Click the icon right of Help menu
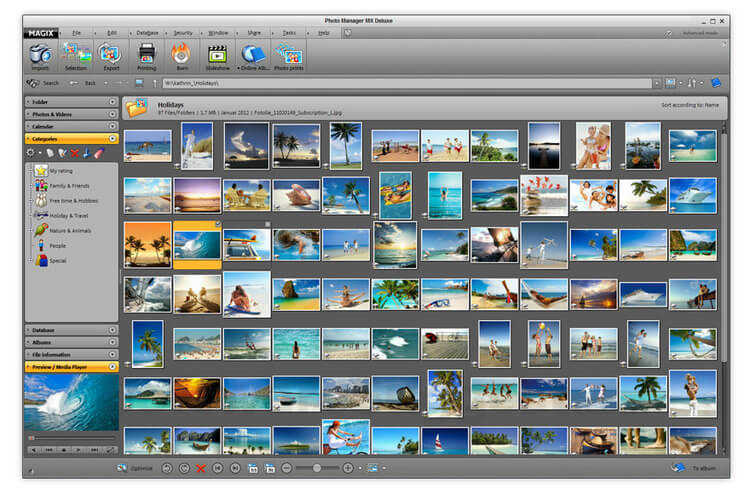Viewport: 750px width, 494px height. pyautogui.click(x=348, y=33)
